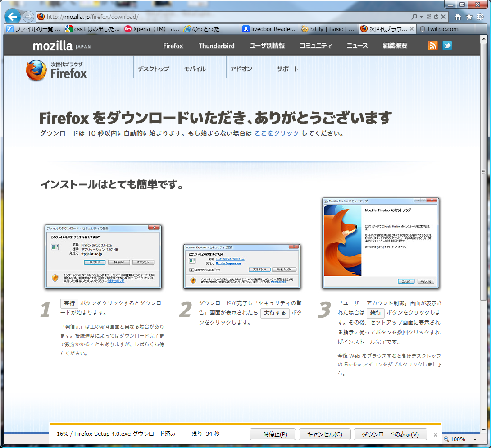Open the address bar search dropdown arrow

[x=421, y=17]
